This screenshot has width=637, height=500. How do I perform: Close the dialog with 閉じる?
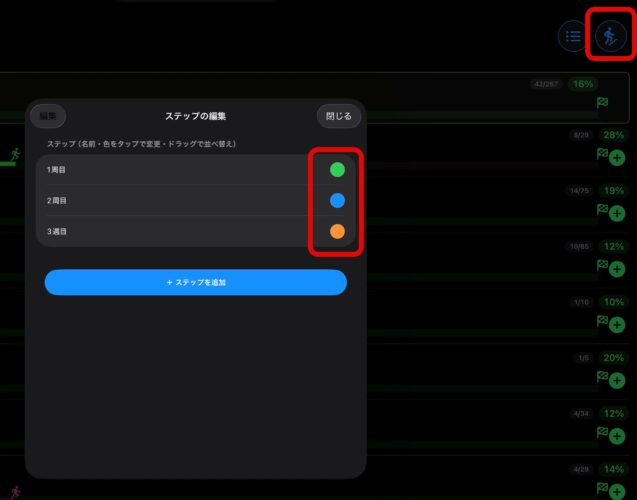coord(339,116)
